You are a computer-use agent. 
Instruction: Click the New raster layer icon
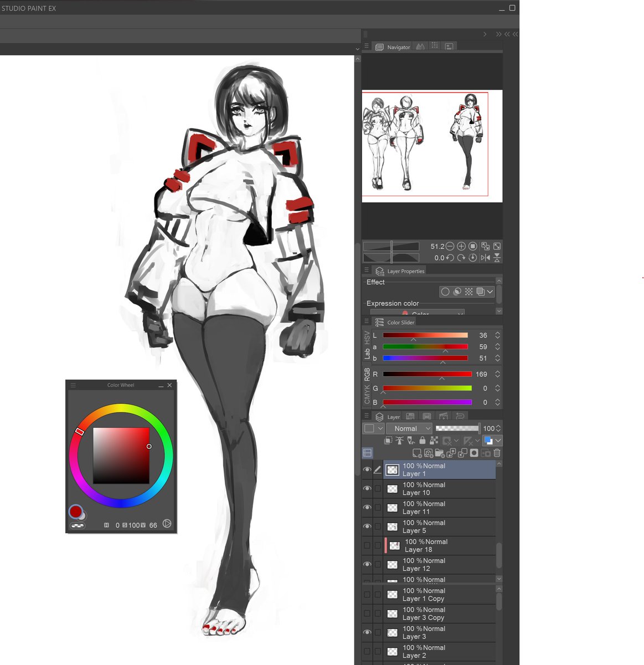click(x=417, y=453)
